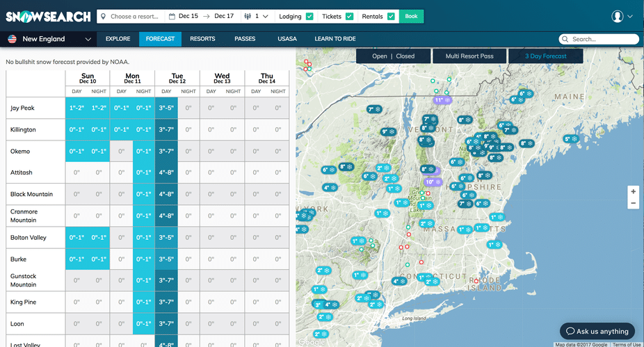Open the Dec 17 end date picker
The width and height of the screenshot is (644, 347).
click(224, 16)
